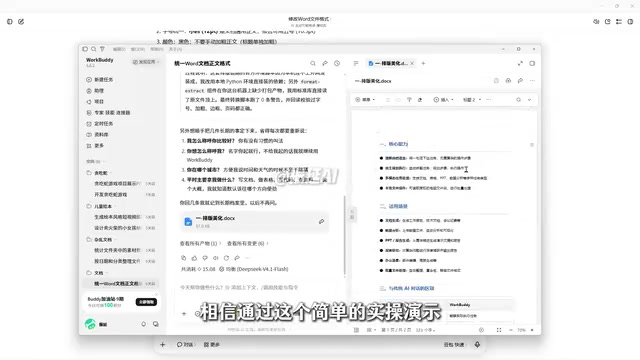Toggle the preview panel layout square icon
This screenshot has width=640, height=360.
[x=532, y=63]
